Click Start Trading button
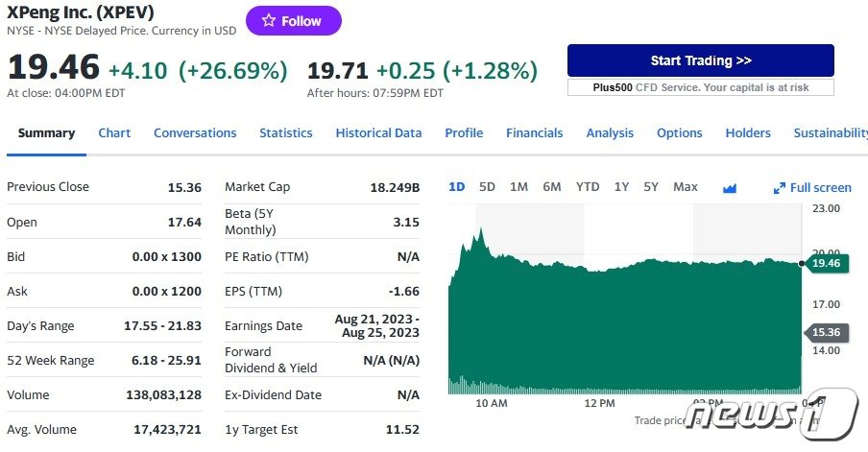 (x=700, y=60)
